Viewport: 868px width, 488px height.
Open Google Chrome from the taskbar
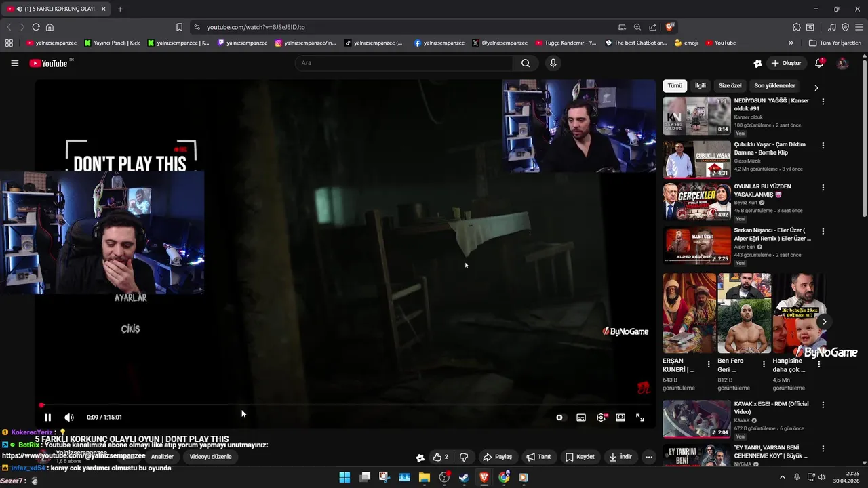[x=504, y=477]
